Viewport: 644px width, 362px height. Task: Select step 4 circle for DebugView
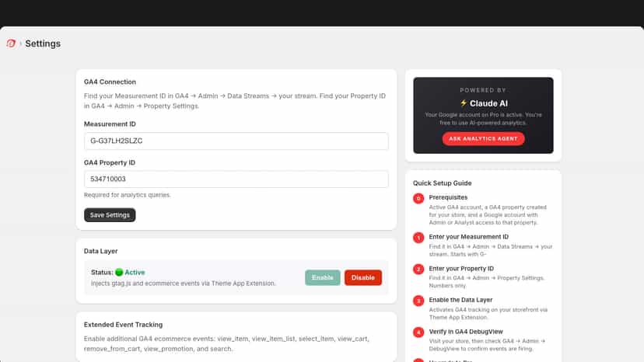[x=418, y=332]
